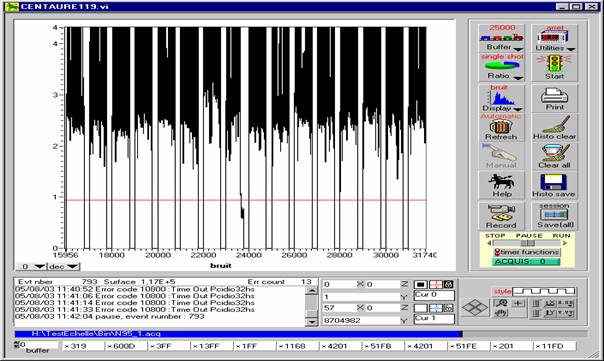Open the Utilities dropdown arrow
This screenshot has height=361, width=604.
(x=570, y=49)
